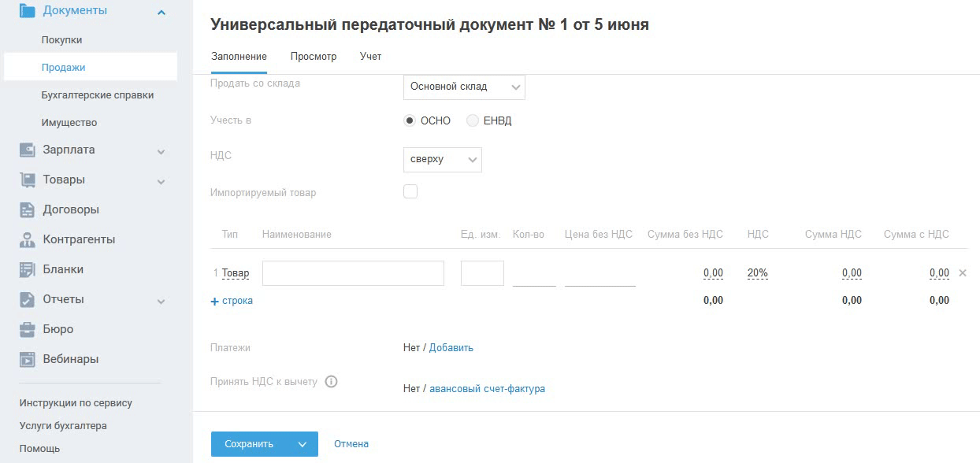Click the info icon next to Принять НДС к вычету

(331, 382)
